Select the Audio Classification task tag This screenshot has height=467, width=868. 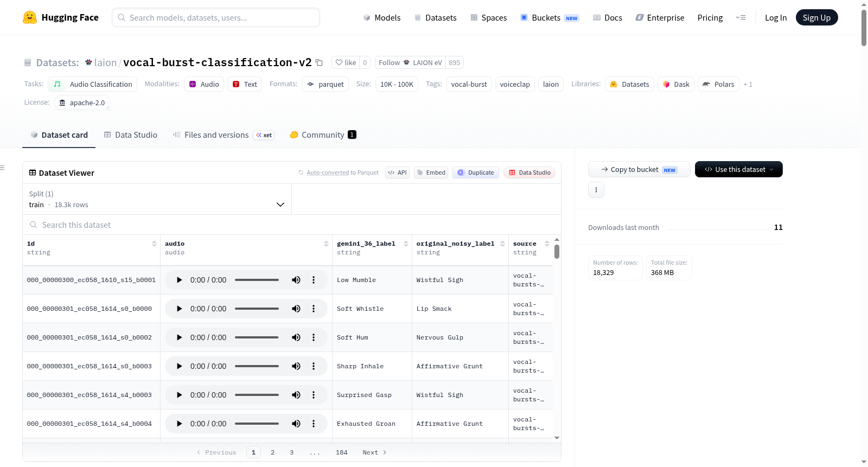pyautogui.click(x=93, y=85)
